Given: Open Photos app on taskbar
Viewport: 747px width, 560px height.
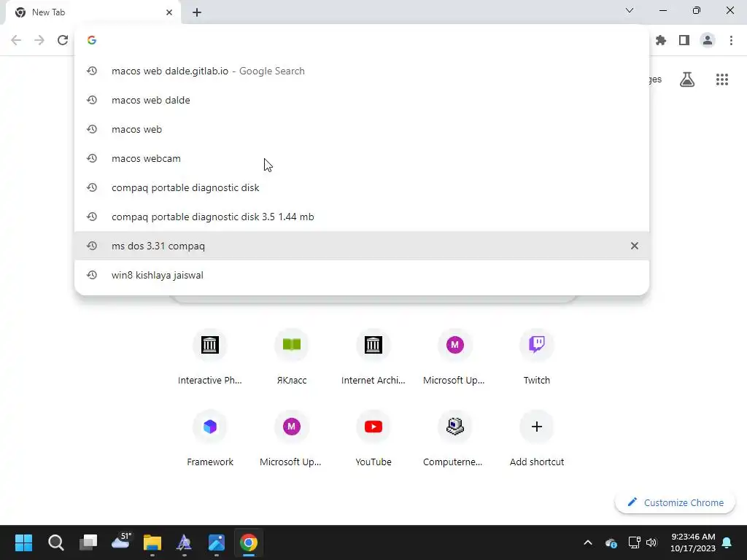Looking at the screenshot, I should point(216,542).
